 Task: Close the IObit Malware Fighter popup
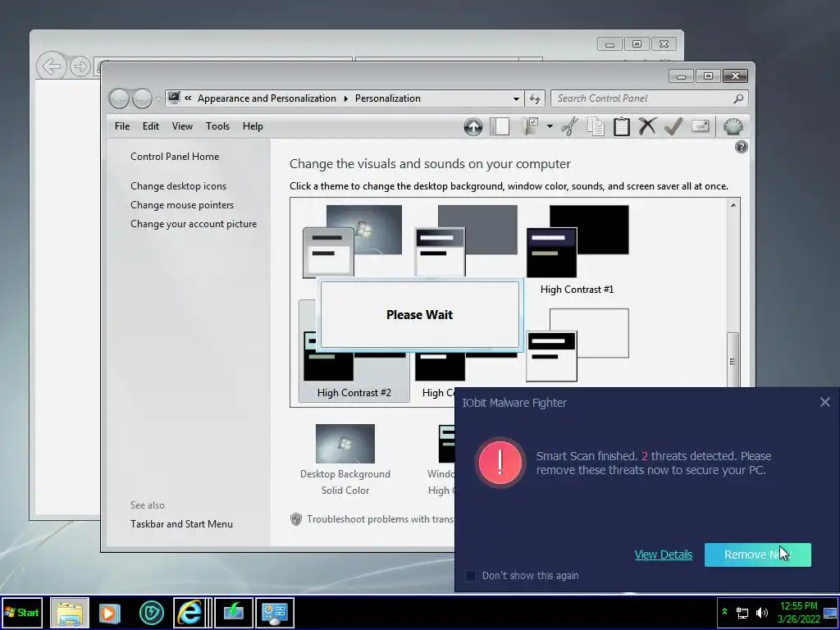click(825, 402)
